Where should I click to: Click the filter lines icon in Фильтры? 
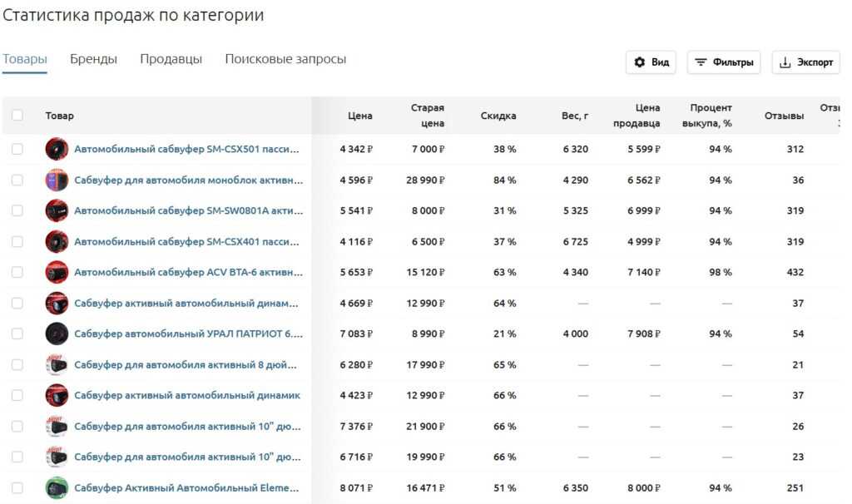click(x=701, y=62)
